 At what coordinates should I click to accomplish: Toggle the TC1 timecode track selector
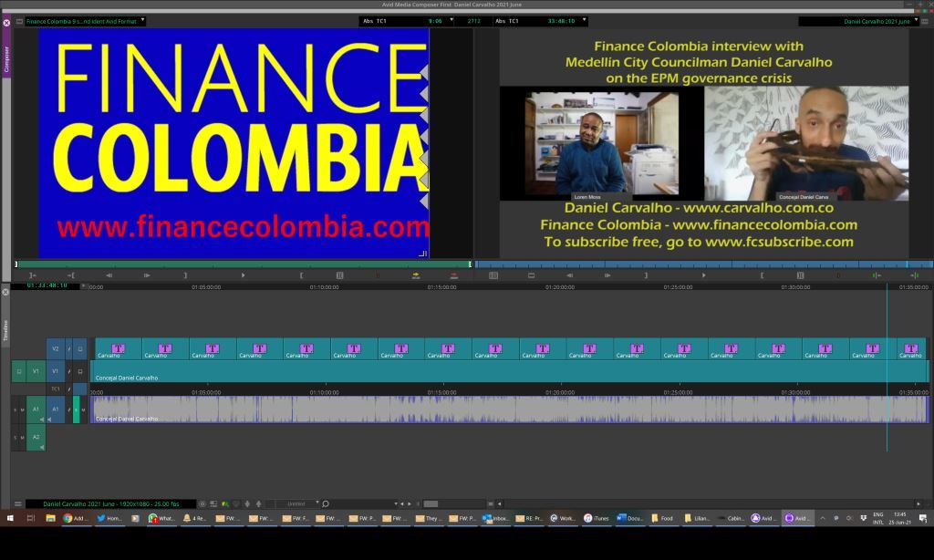[56, 389]
